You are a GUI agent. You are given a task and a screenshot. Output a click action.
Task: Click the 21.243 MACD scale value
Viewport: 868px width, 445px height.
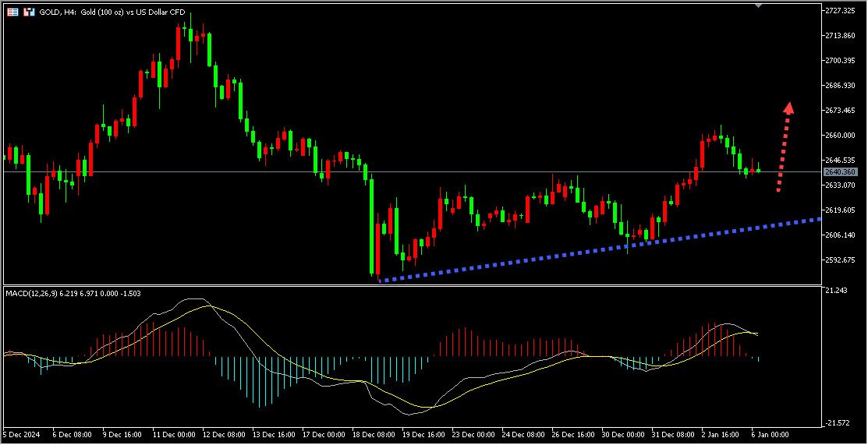point(836,291)
